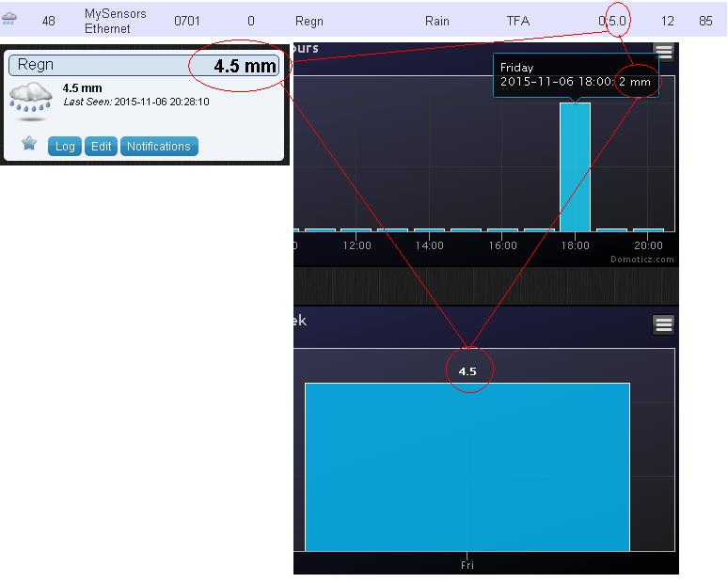Click the 20:00 axis label on the hours chart
728x583 pixels.
pos(648,245)
